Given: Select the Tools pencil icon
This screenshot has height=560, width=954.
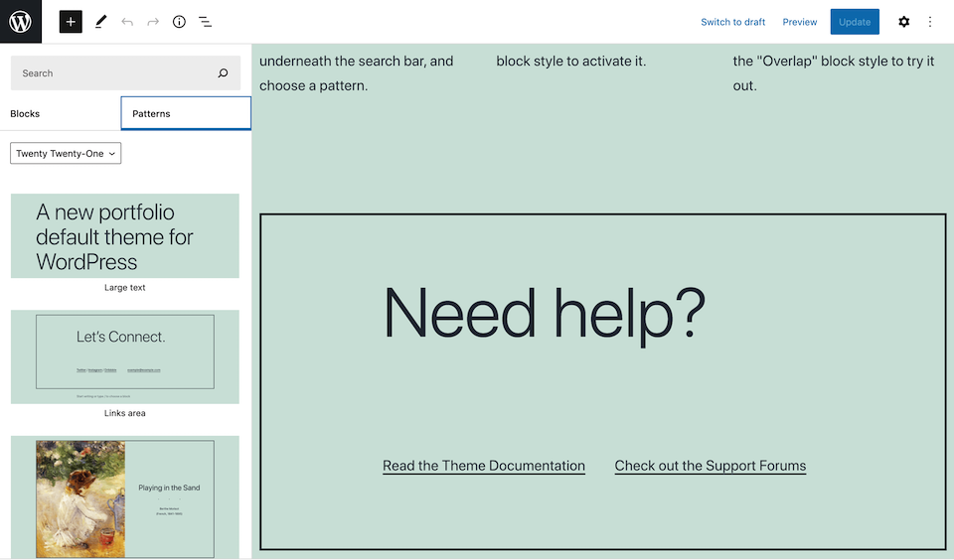Looking at the screenshot, I should pyautogui.click(x=100, y=22).
